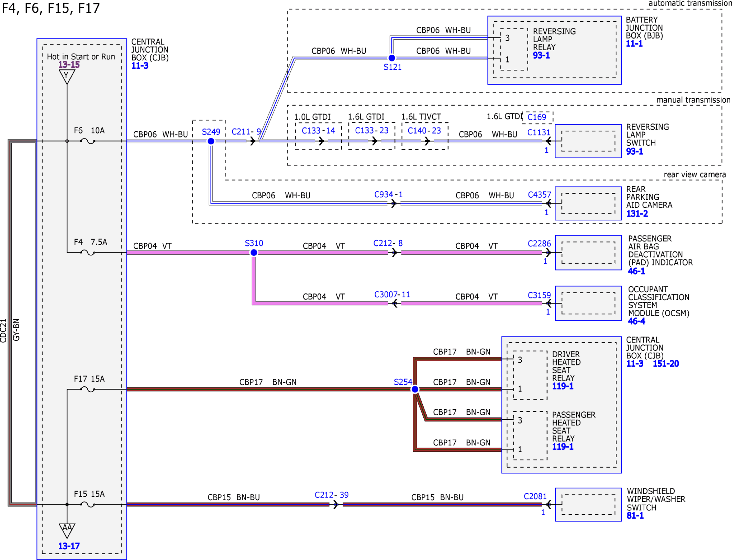Click the F15 15A fuse symbol

point(88,504)
